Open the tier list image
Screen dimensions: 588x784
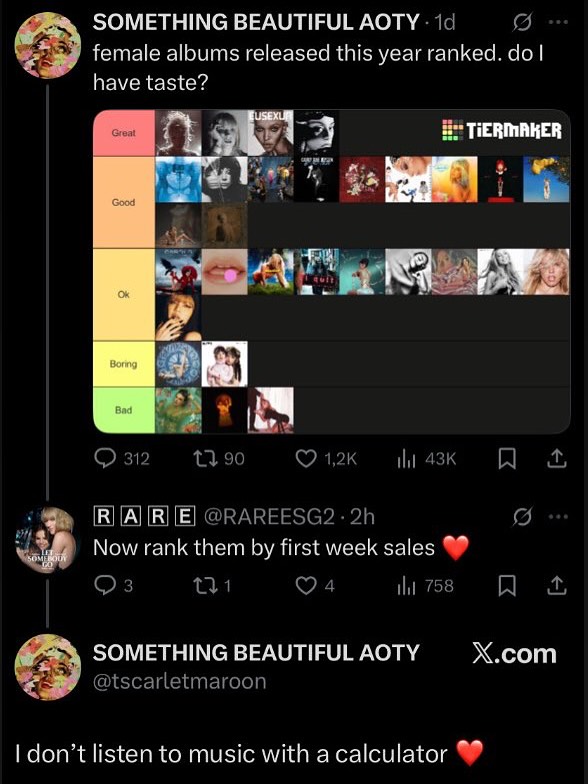(x=332, y=272)
